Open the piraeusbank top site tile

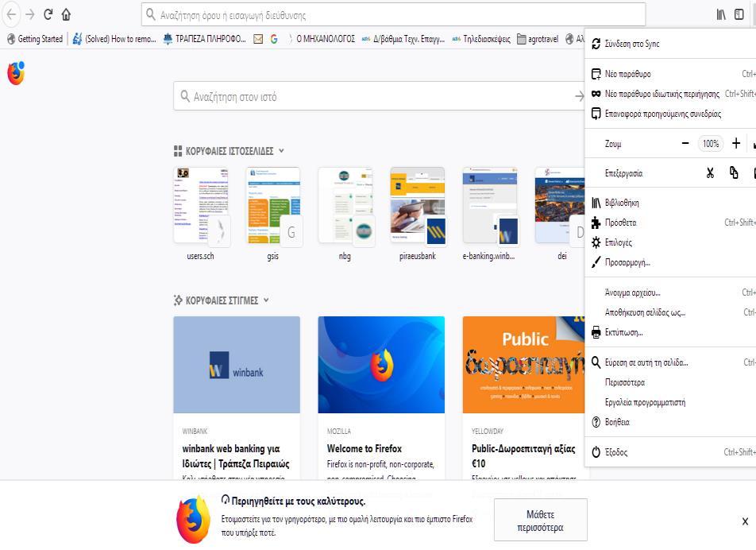418,214
